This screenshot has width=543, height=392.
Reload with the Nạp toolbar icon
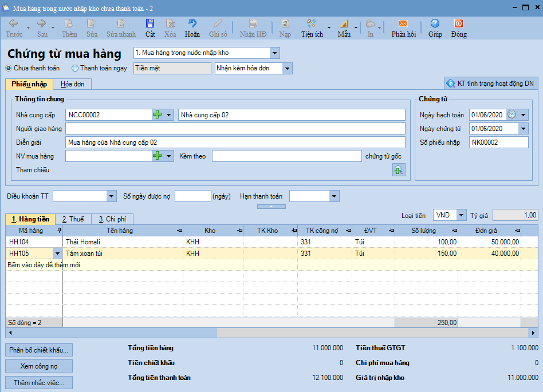(x=285, y=23)
